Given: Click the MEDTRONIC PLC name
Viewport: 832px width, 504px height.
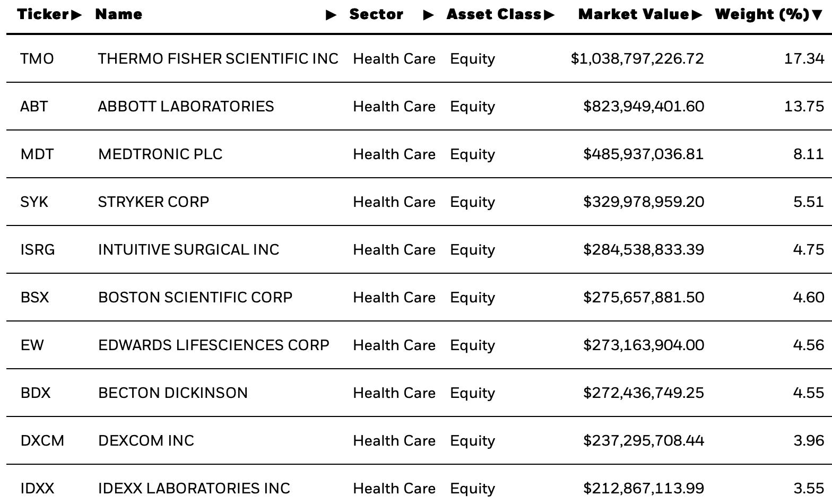Looking at the screenshot, I should (x=160, y=154).
